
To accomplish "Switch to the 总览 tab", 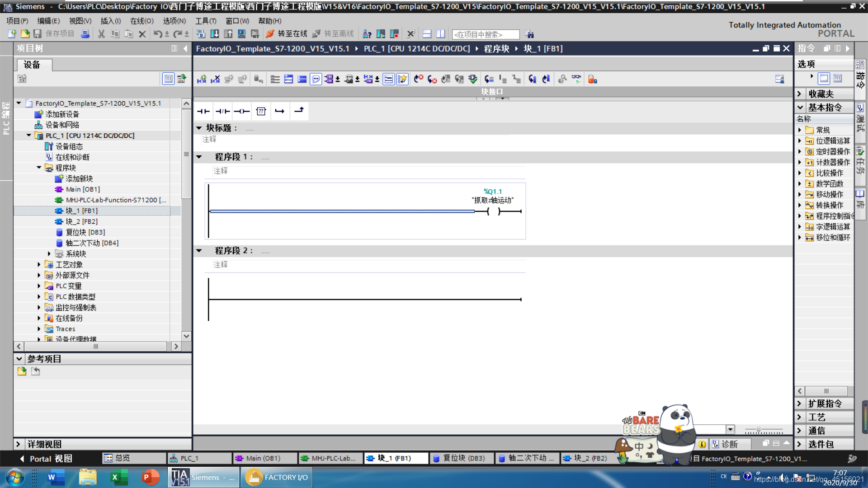I will 134,458.
